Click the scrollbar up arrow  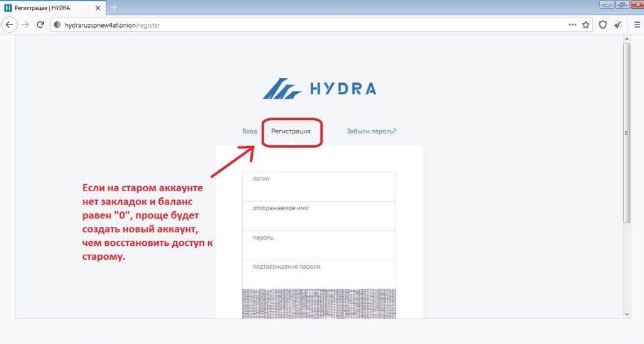pyautogui.click(x=626, y=39)
